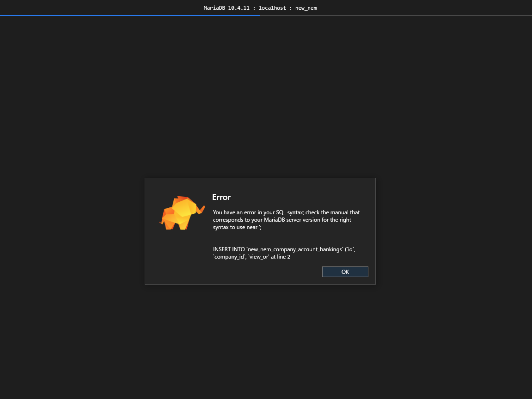This screenshot has width=532, height=399.
Task: Click "localhost" in the title bar
Action: point(273,7)
